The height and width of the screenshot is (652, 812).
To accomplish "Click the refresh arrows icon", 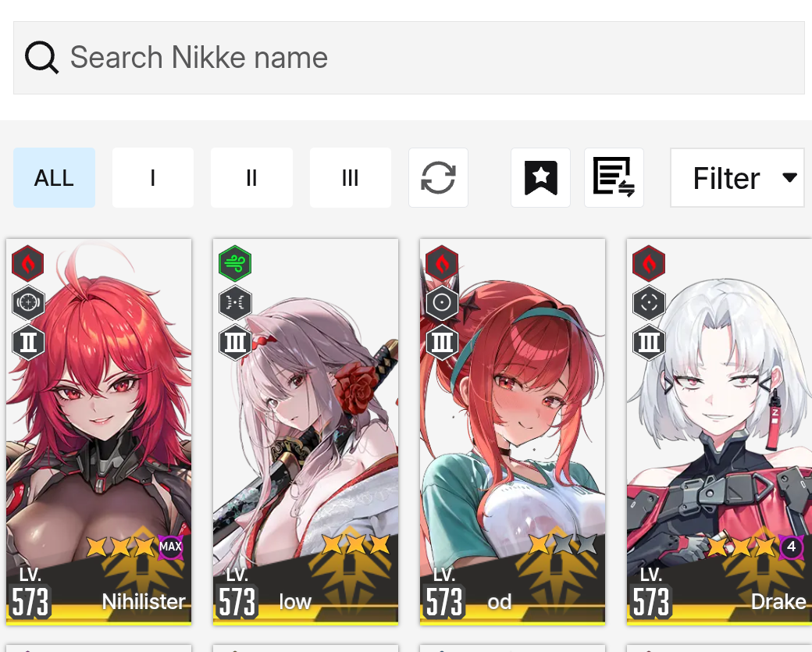I will pyautogui.click(x=438, y=177).
